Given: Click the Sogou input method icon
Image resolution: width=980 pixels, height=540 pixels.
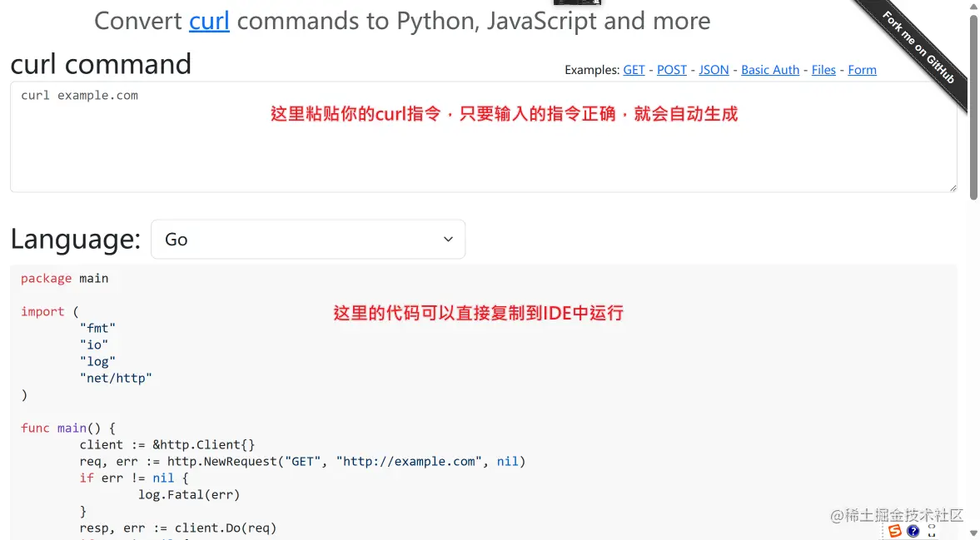Looking at the screenshot, I should [x=895, y=531].
